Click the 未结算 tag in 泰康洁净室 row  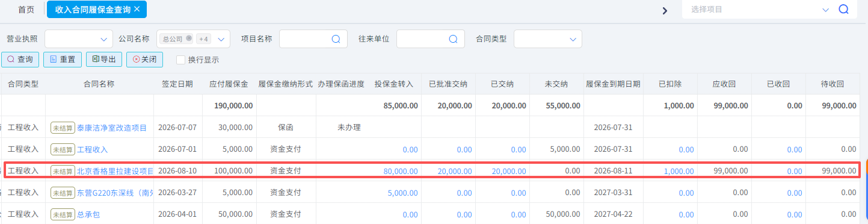pos(63,128)
